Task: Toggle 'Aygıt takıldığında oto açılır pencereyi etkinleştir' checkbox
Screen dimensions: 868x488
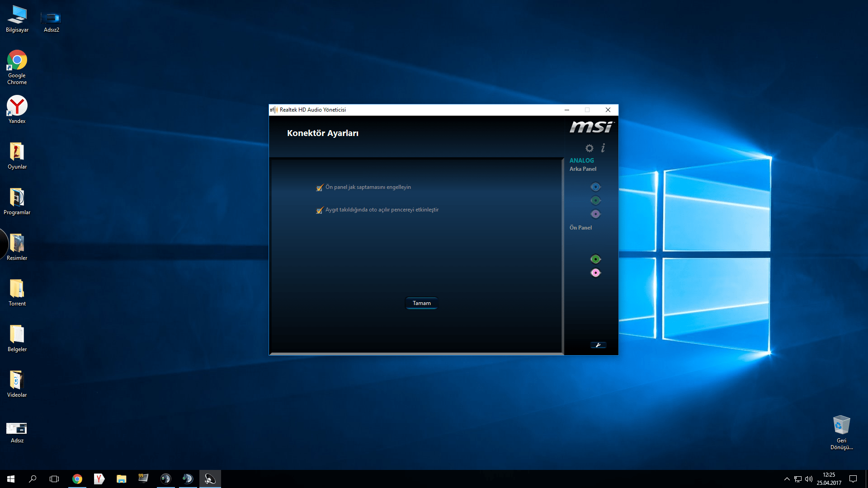Action: click(x=320, y=210)
